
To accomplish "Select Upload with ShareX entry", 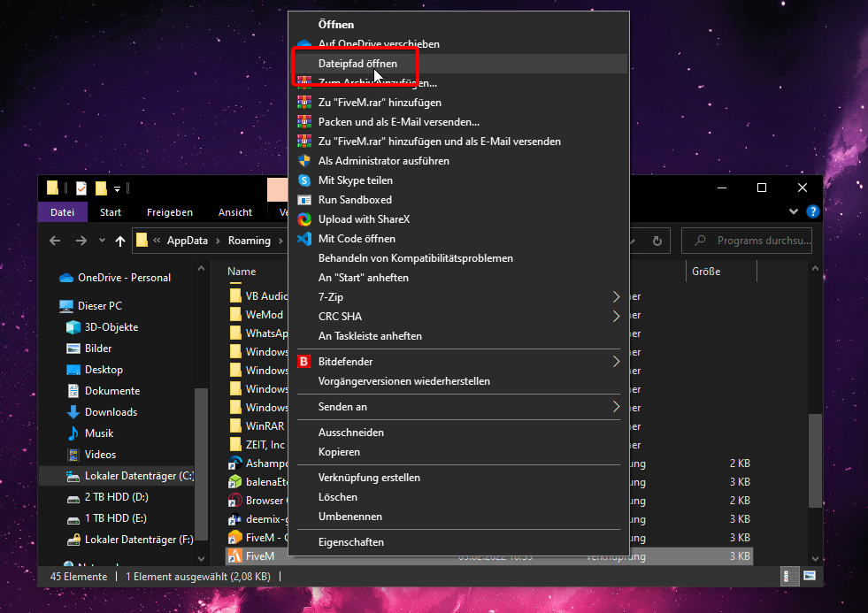I will 364,219.
